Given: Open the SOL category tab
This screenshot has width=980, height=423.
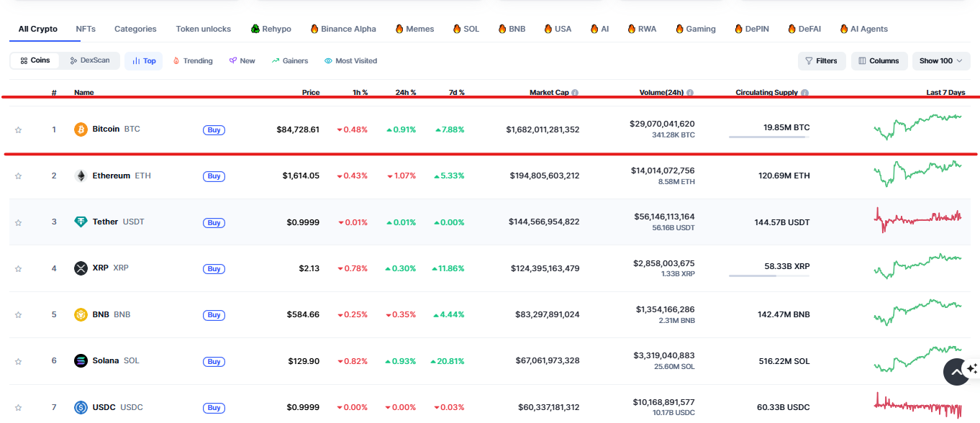Looking at the screenshot, I should [x=466, y=29].
